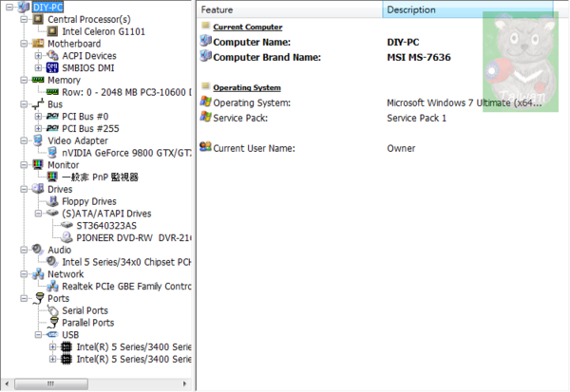Click the Motherboard icon in the tree

click(x=38, y=44)
